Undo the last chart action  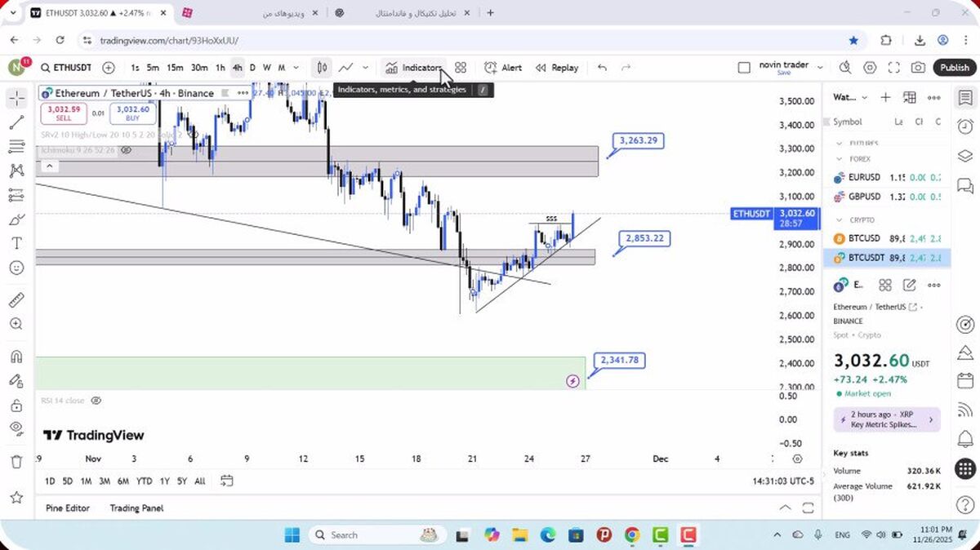click(602, 68)
